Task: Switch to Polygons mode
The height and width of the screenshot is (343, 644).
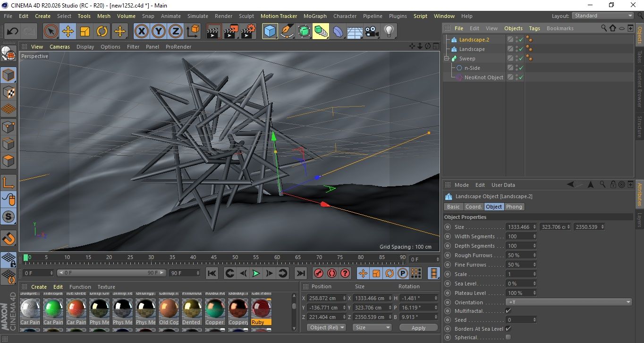Action: tap(8, 161)
